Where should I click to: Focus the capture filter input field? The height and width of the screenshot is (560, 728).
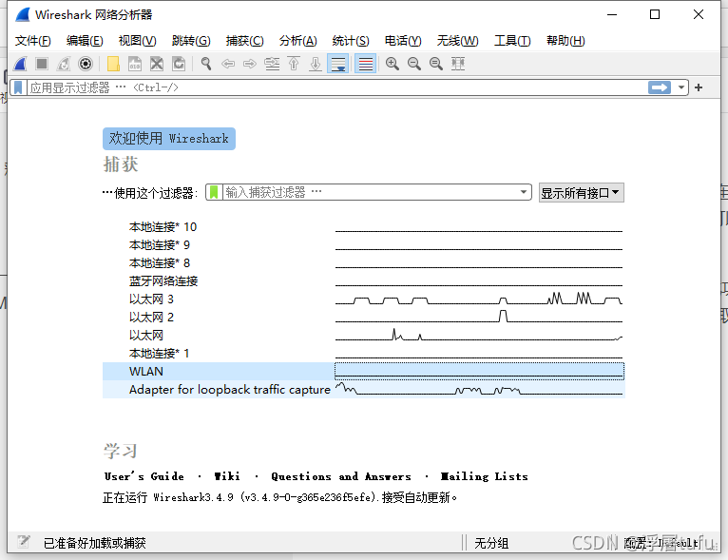[x=370, y=192]
